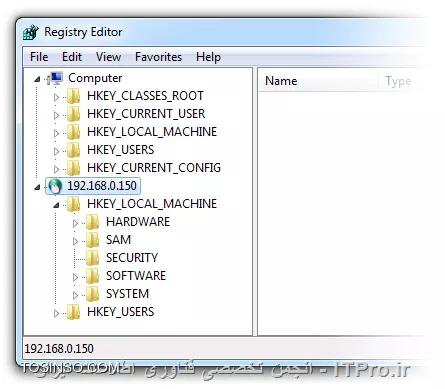Select HKEY_CURRENT_USER label
445x389 pixels.
[146, 114]
